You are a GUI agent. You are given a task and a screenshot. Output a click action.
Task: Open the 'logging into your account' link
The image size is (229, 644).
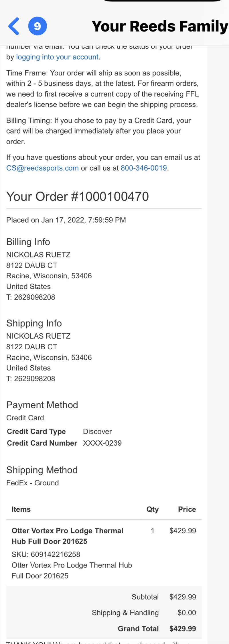[57, 57]
